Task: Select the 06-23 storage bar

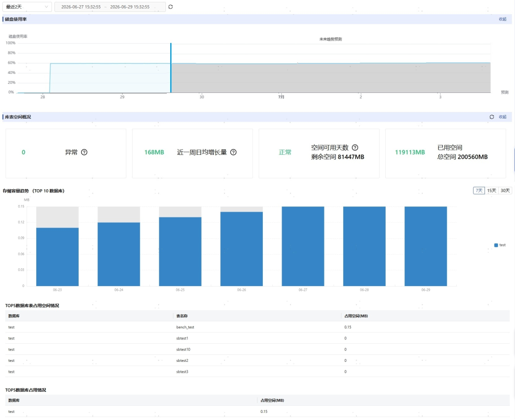Action: tap(58, 257)
